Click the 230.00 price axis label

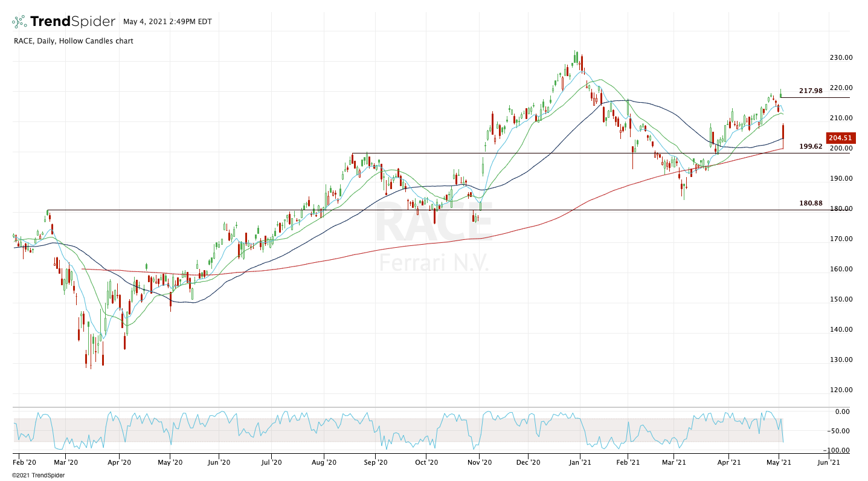tap(840, 57)
